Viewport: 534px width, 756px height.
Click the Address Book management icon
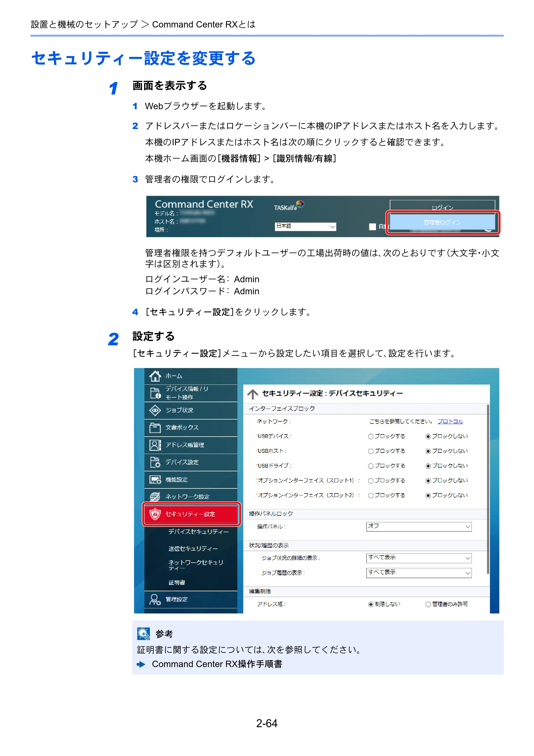coord(155,445)
